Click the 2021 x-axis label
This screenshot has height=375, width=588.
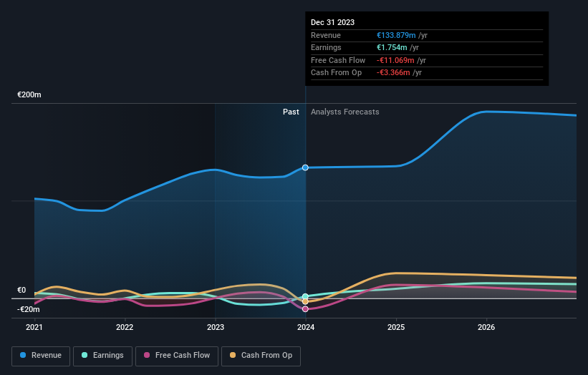pos(34,327)
